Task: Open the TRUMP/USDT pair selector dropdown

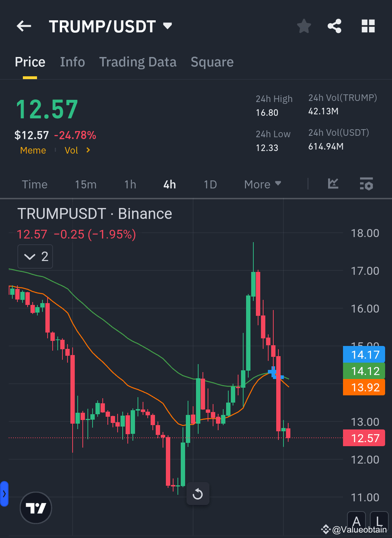Action: 167,26
